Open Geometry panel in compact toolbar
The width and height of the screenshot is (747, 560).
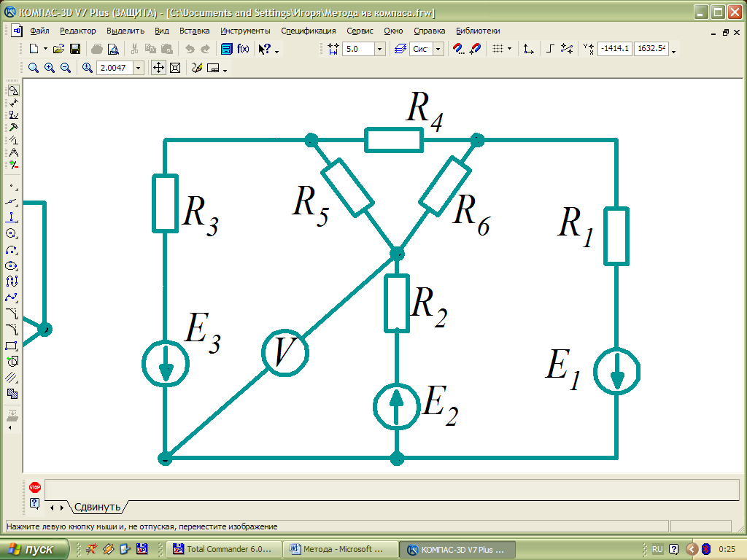tap(13, 90)
